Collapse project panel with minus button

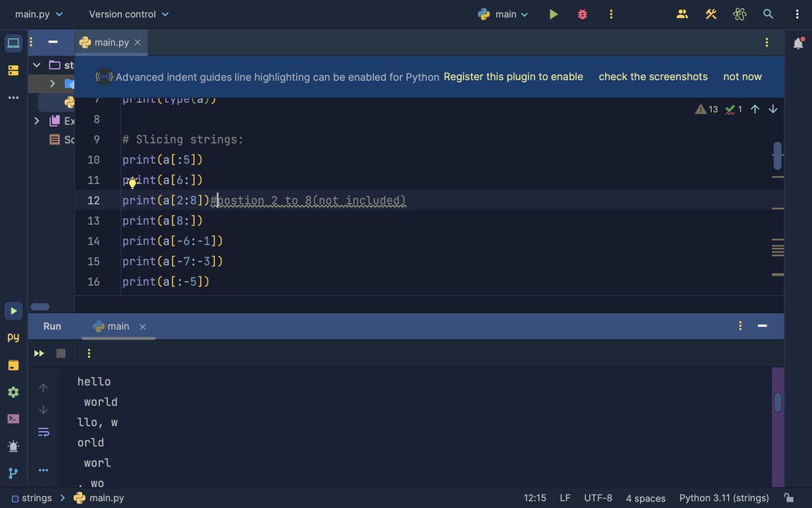tap(53, 43)
